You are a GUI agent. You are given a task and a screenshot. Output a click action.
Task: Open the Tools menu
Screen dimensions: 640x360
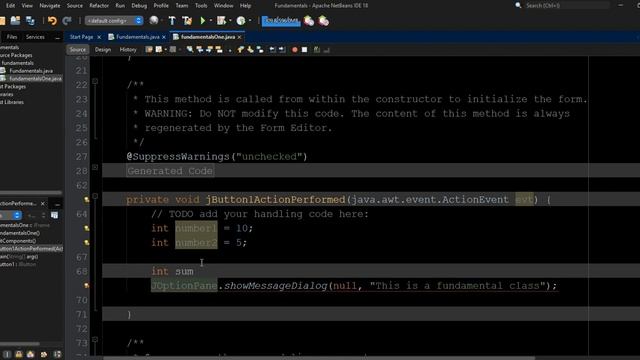(x=201, y=6)
